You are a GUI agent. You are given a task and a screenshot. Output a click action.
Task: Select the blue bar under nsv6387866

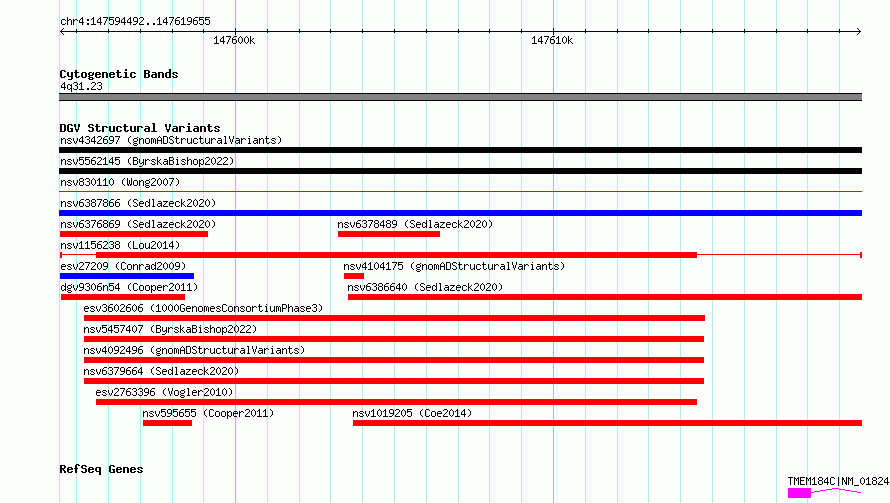pyautogui.click(x=460, y=213)
